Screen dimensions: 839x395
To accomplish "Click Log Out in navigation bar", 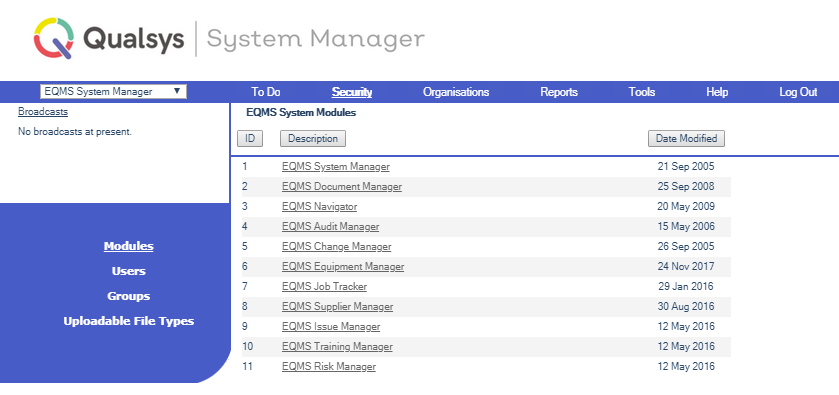I will coord(798,92).
